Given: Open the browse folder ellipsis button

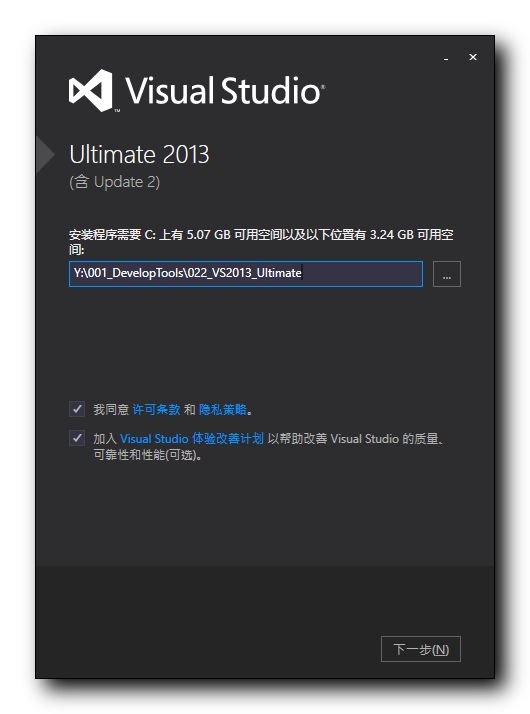Looking at the screenshot, I should 446,274.
